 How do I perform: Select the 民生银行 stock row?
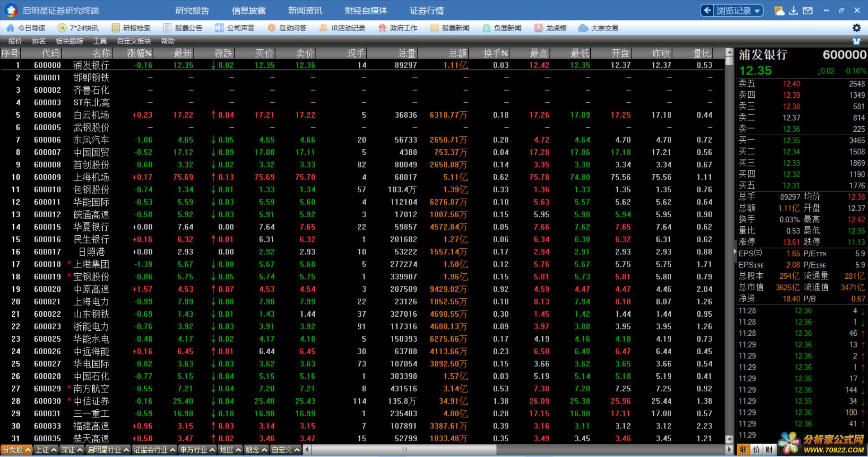(362, 239)
